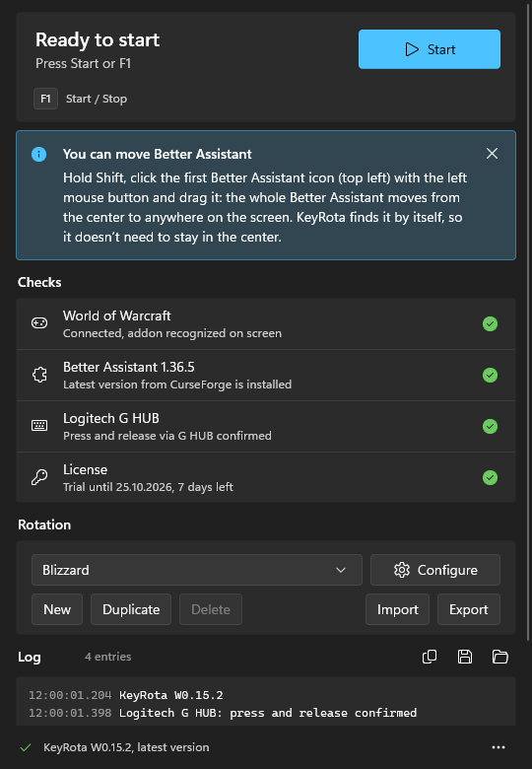
Task: Click green checkmark for World of Warcraft
Action: (490, 323)
